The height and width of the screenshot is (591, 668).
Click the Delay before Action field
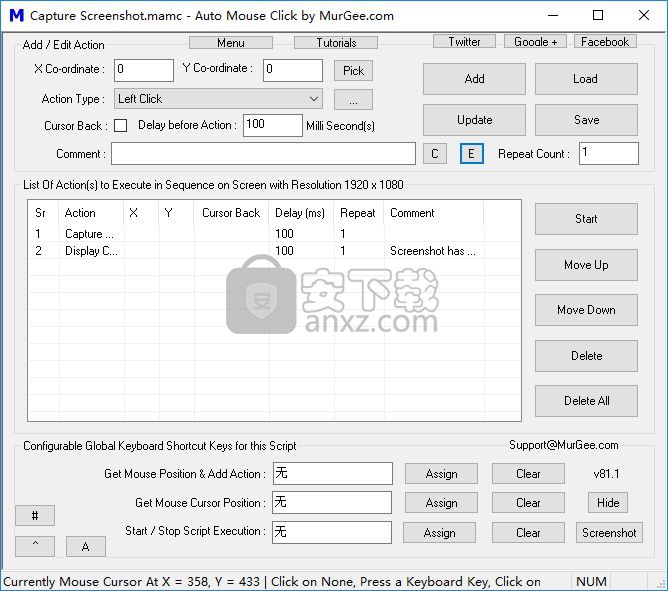[273, 125]
